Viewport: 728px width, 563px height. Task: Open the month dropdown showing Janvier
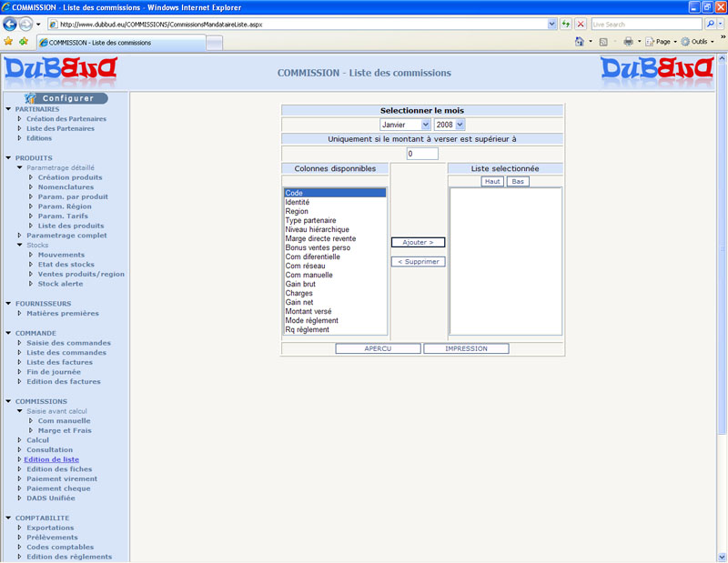point(405,125)
